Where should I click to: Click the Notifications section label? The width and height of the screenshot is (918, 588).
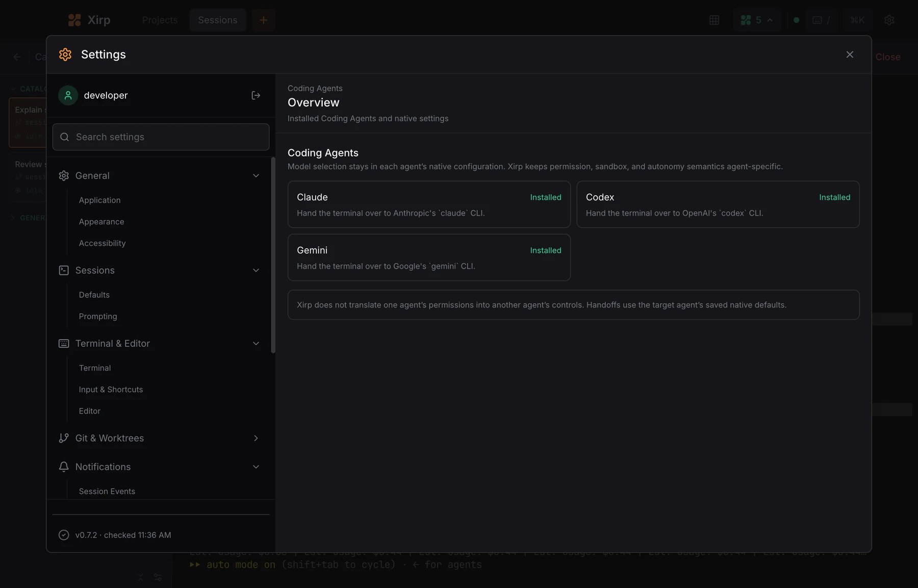[103, 467]
